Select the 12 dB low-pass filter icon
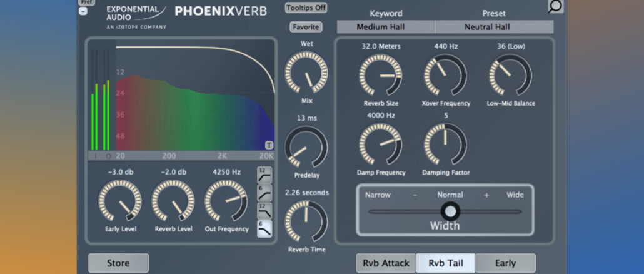 click(x=264, y=211)
